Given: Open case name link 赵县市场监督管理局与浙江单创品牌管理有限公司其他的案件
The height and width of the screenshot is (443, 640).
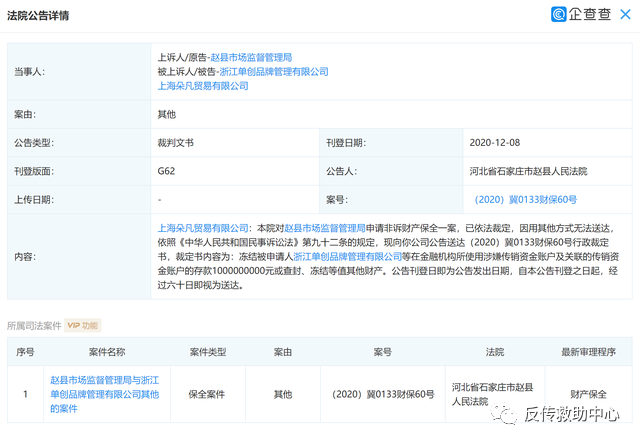Looking at the screenshot, I should (104, 394).
